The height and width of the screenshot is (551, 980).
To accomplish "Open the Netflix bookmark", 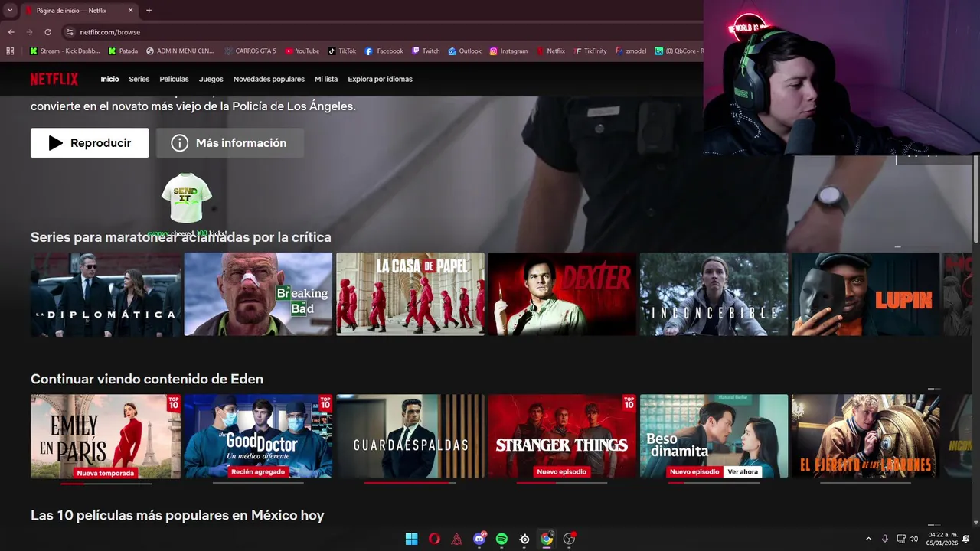I will coord(550,51).
